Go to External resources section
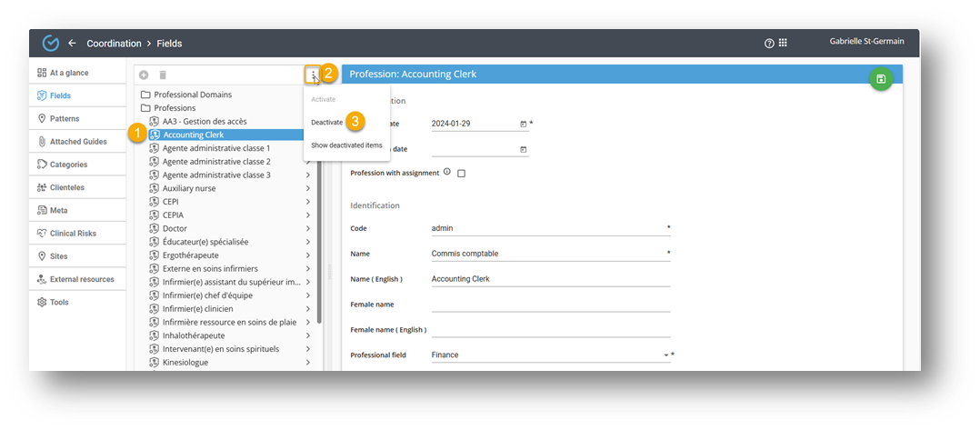 [82, 279]
